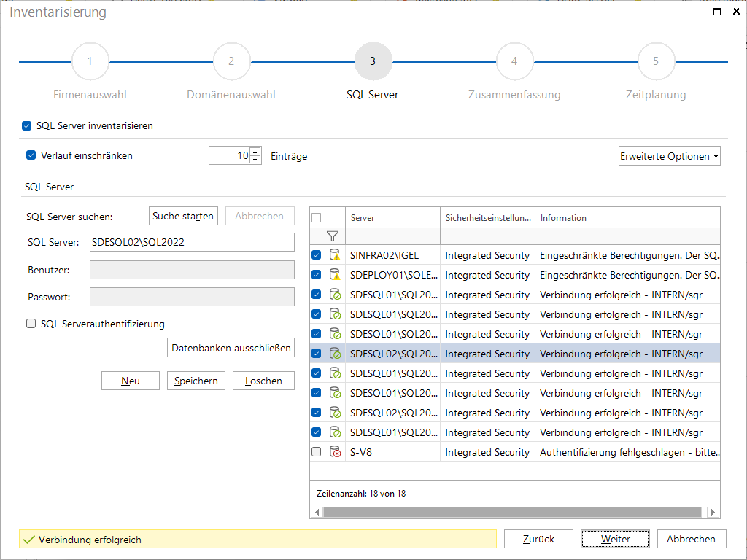This screenshot has width=747, height=560.
Task: Sort by Server column header
Action: point(392,217)
